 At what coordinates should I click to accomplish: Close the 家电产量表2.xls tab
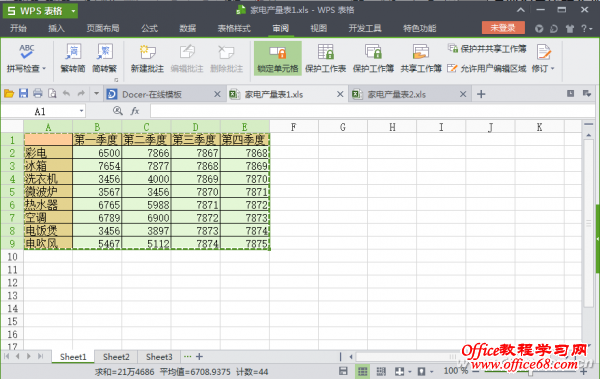point(463,94)
